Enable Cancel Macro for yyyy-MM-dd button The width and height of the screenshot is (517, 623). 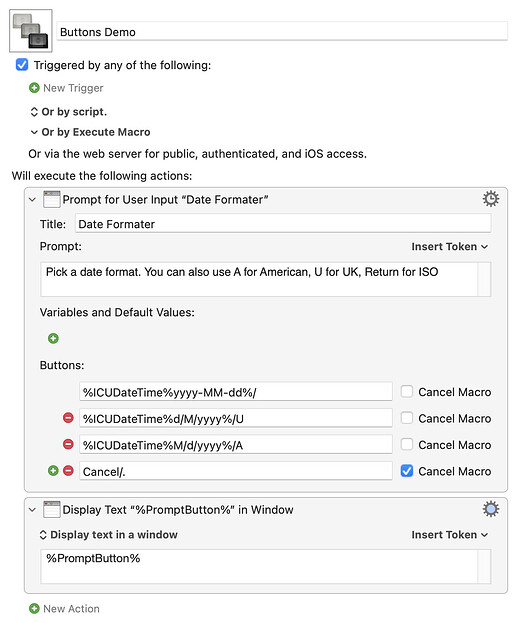[407, 391]
